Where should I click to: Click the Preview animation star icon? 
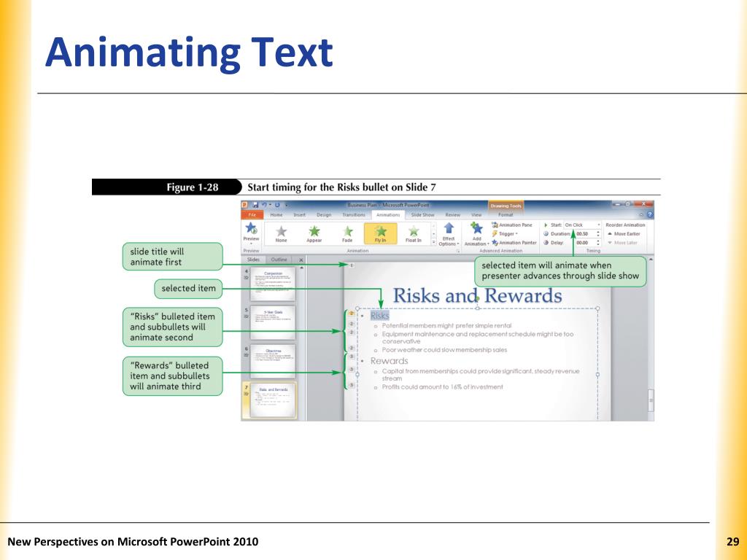tap(251, 228)
